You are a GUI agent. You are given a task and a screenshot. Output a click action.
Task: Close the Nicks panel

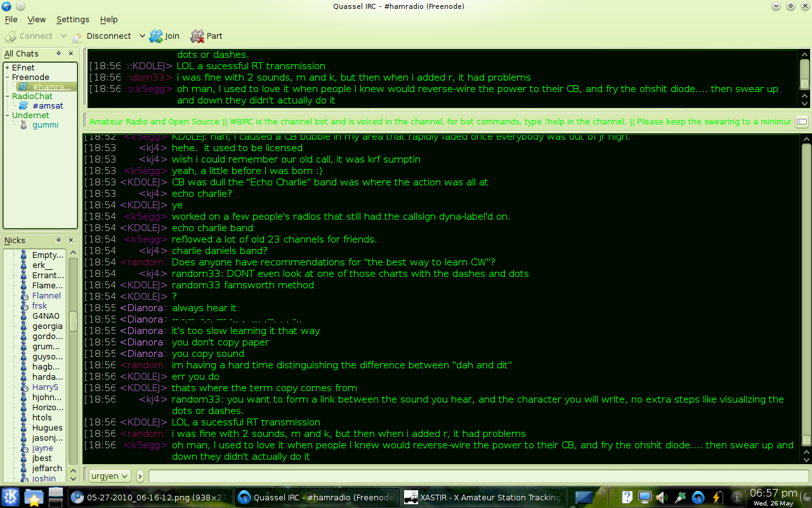point(71,241)
